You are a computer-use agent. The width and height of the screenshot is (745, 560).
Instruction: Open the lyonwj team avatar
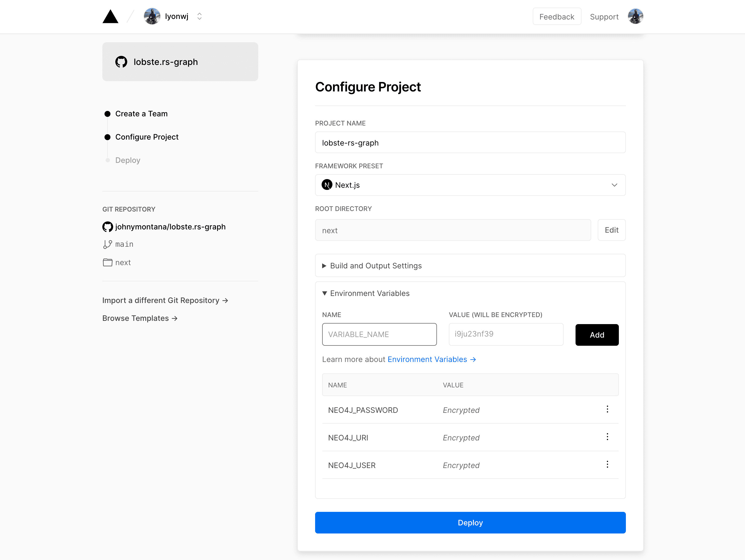click(152, 17)
